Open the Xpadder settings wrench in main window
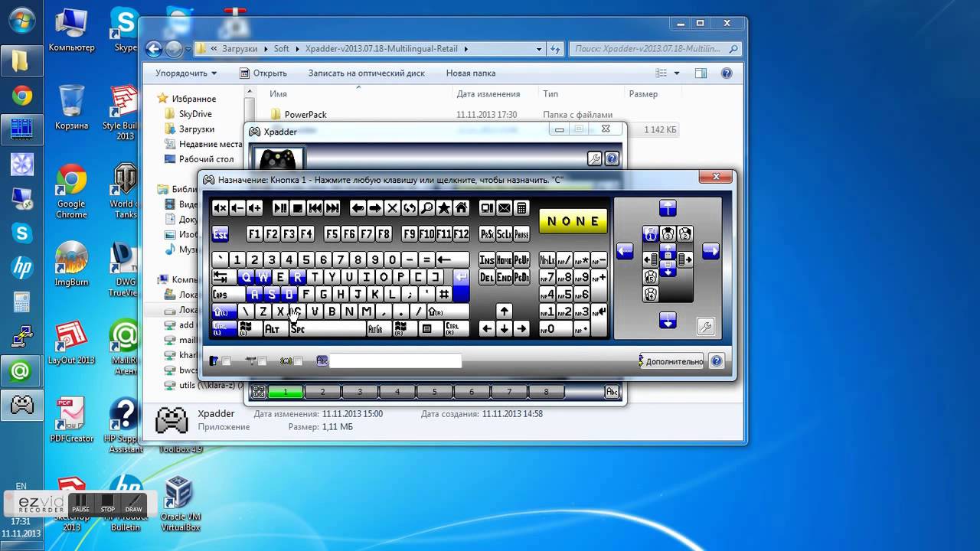980x551 pixels. pyautogui.click(x=594, y=159)
